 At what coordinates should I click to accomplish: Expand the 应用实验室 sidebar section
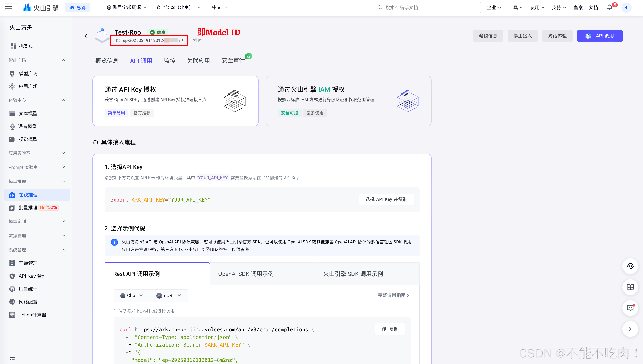63,153
